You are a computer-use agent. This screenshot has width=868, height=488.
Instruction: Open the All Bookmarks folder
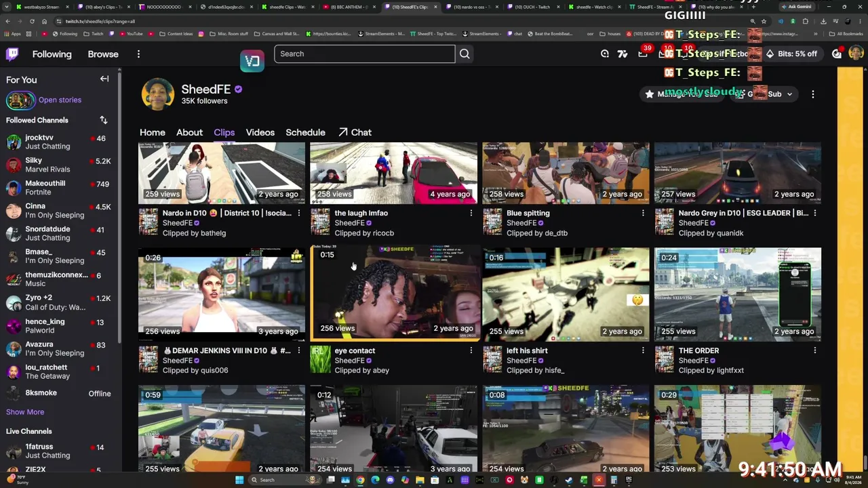point(846,33)
